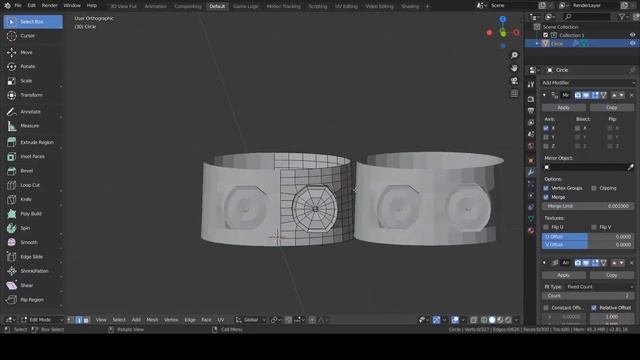Select the Cursor tool
Image resolution: width=640 pixels, height=360 pixels.
(33, 36)
